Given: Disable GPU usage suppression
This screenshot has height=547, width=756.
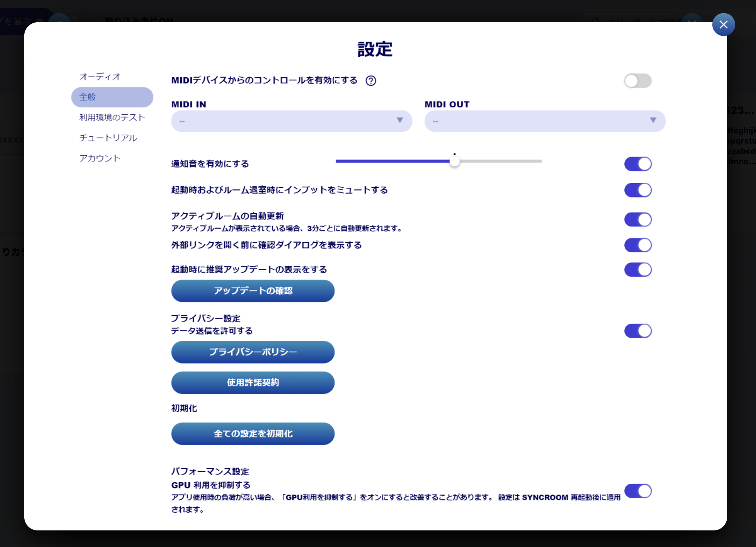Looking at the screenshot, I should coord(638,491).
